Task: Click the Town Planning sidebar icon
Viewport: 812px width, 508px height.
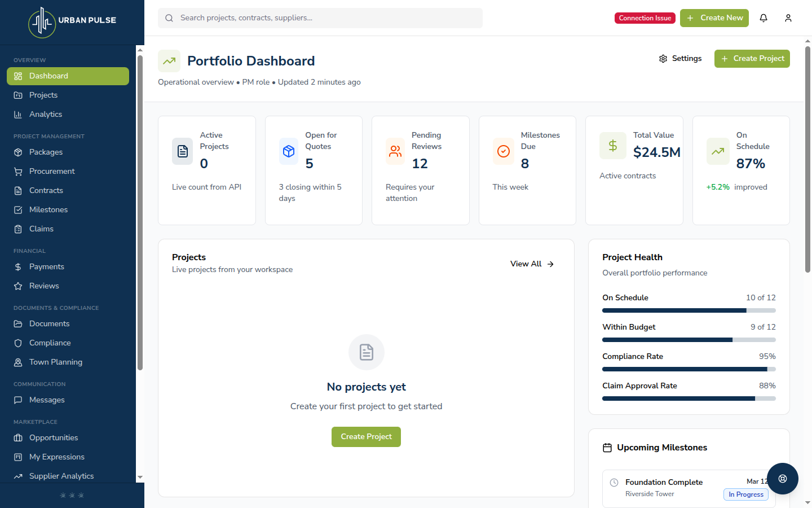Action: [x=18, y=362]
